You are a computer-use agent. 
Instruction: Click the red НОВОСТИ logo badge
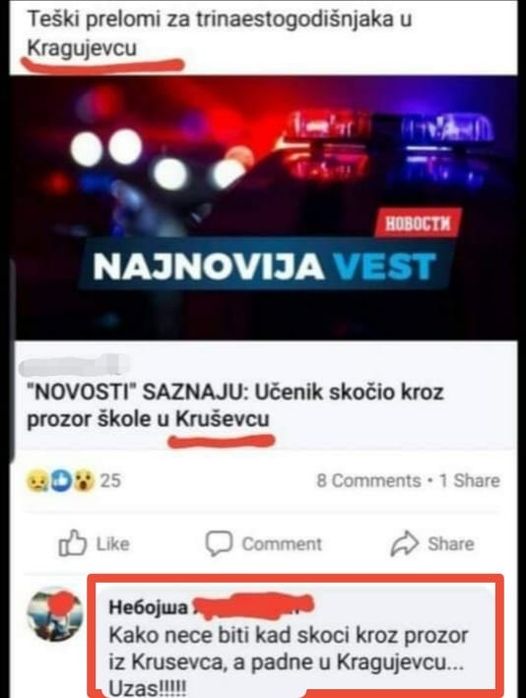click(x=417, y=223)
